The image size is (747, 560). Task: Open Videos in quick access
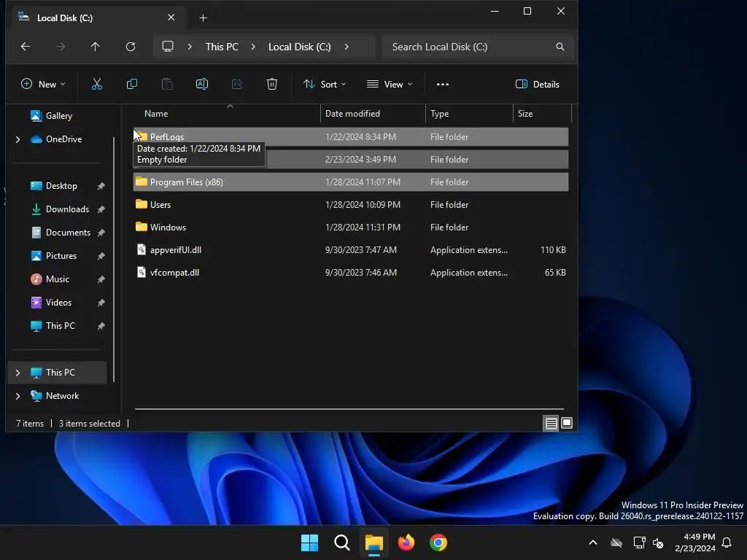point(58,303)
